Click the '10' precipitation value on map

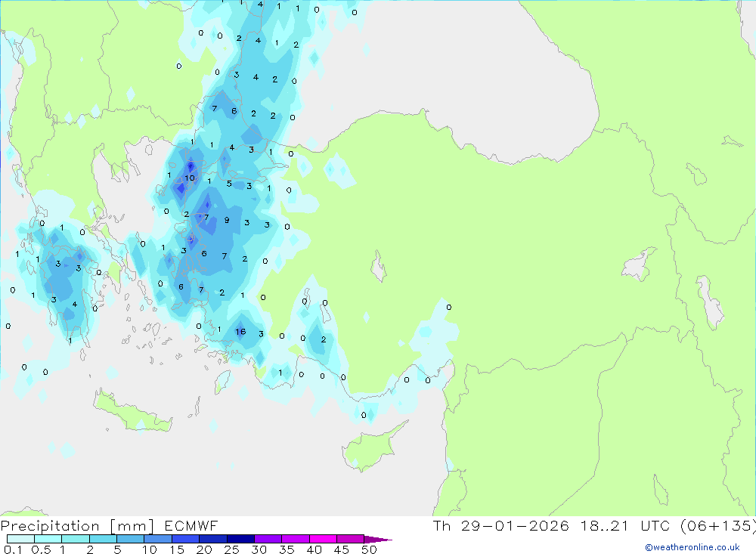click(x=190, y=178)
